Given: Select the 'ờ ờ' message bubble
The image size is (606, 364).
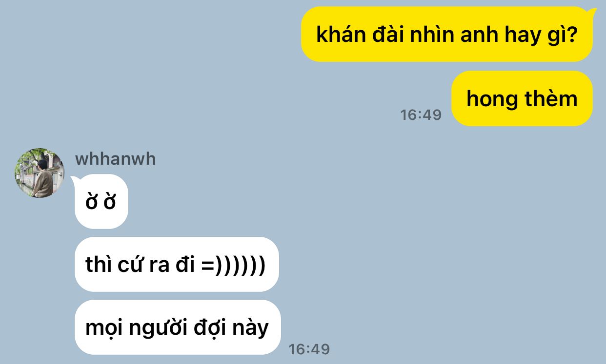Looking at the screenshot, I should 101,201.
